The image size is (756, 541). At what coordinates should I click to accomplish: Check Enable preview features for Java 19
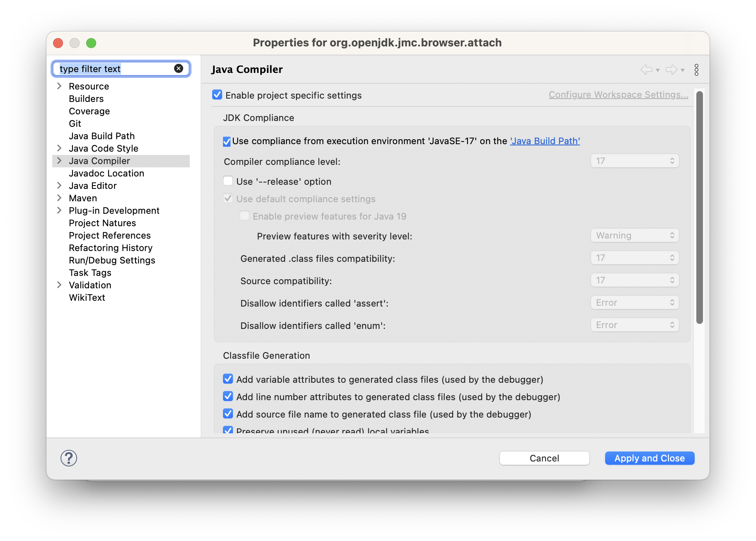(245, 216)
